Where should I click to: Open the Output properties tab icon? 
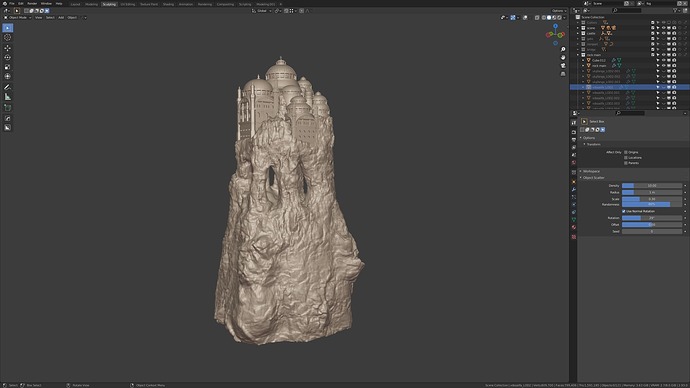pos(574,139)
